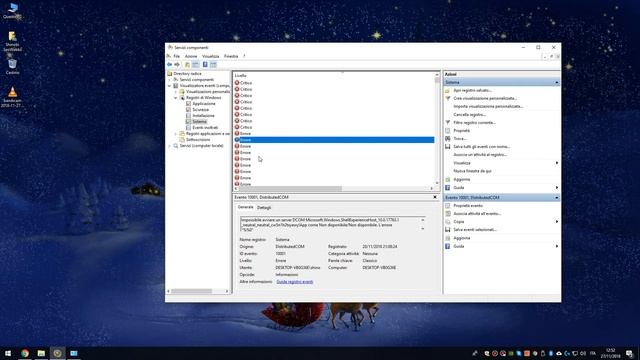Select Servizi (computer locale) tree node
Image resolution: width=640 pixels, height=360 pixels.
[x=201, y=146]
